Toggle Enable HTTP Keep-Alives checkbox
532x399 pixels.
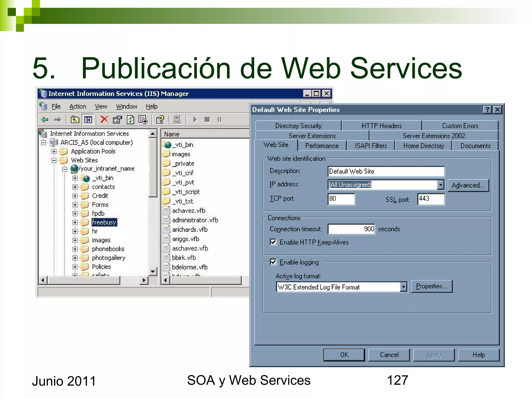pyautogui.click(x=273, y=242)
